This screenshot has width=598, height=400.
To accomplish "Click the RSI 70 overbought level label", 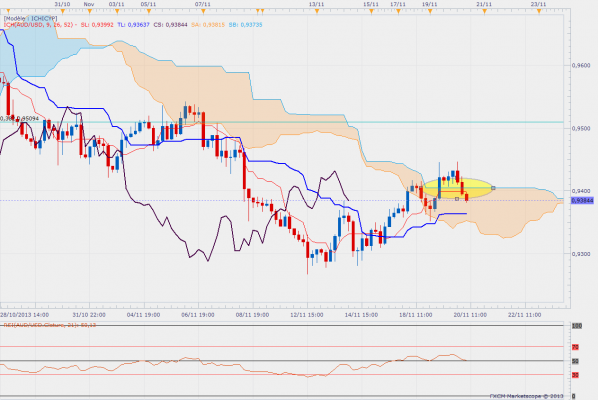I will tap(575, 347).
